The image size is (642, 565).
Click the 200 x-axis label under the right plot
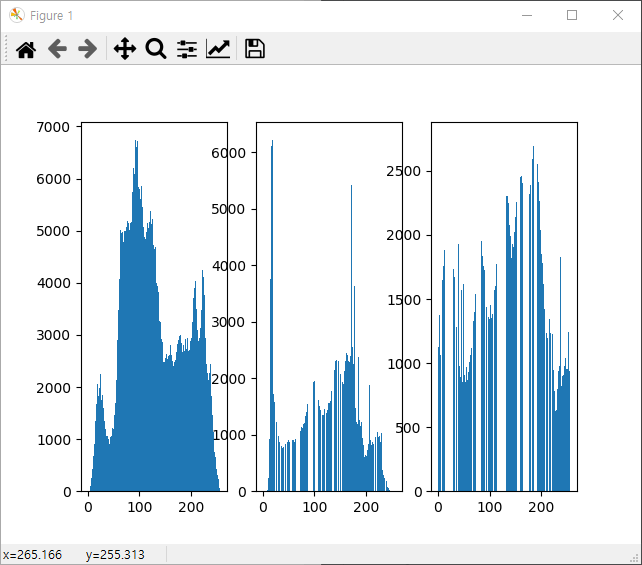point(541,507)
